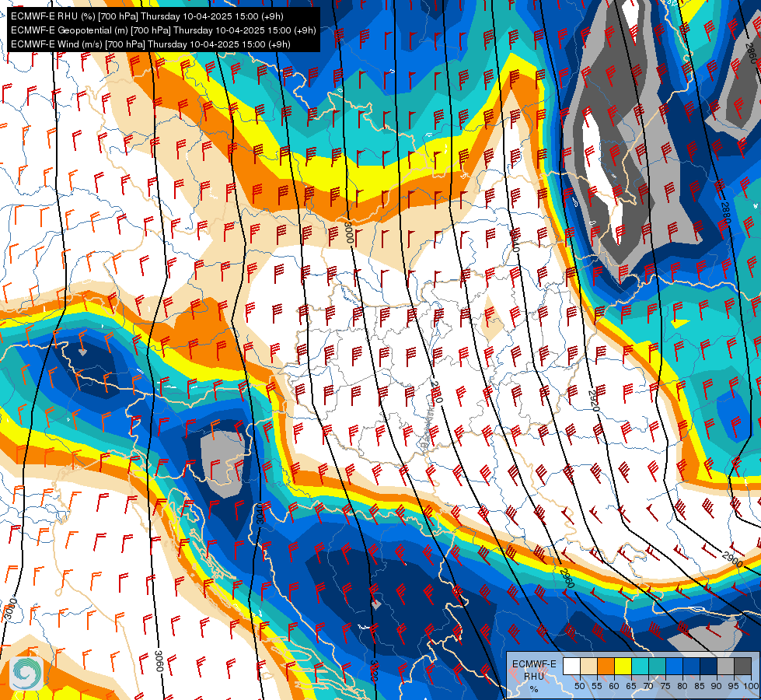Select the orange 55–60 legend swatch
Viewport: 761px width, 700px height.
[606, 666]
